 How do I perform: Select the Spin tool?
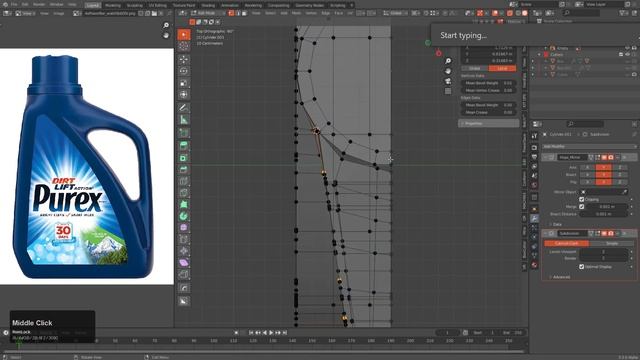pyautogui.click(x=184, y=216)
